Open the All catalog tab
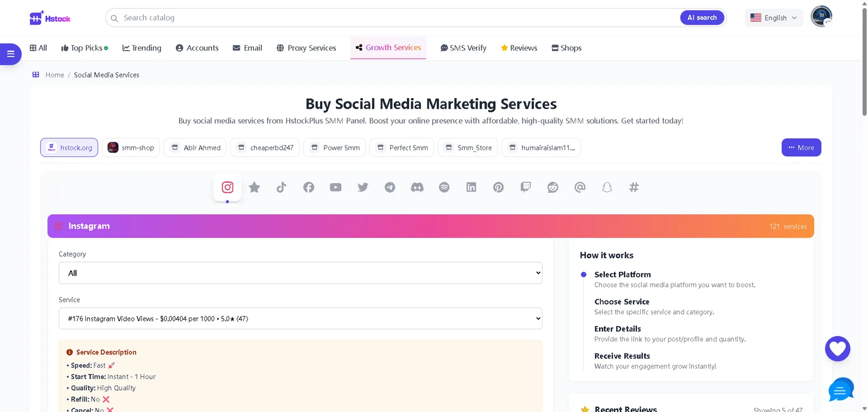 pos(39,48)
